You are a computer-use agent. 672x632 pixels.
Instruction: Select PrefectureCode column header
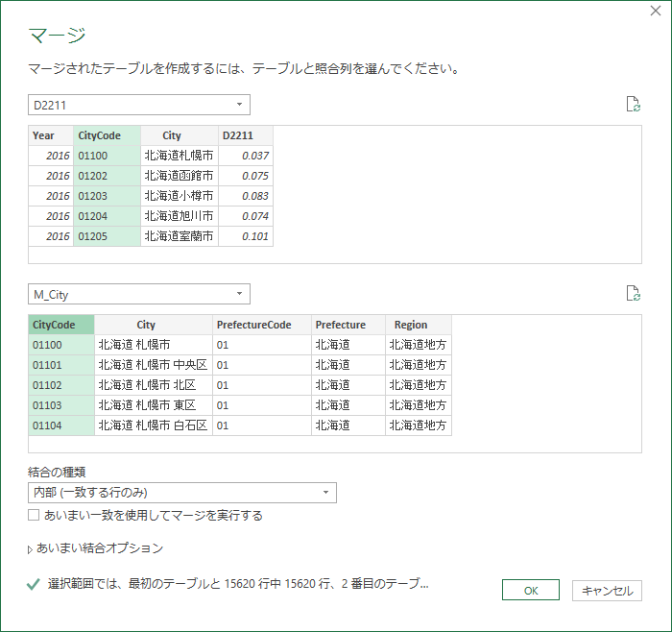tap(260, 325)
